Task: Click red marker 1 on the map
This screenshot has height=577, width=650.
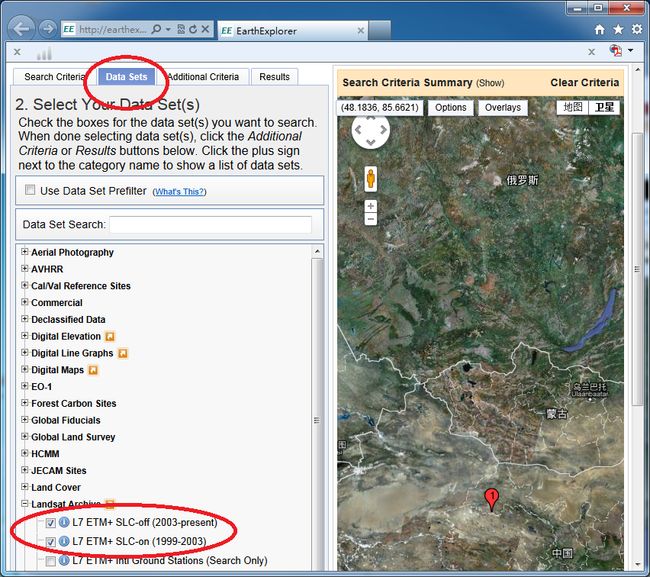Action: (x=492, y=499)
